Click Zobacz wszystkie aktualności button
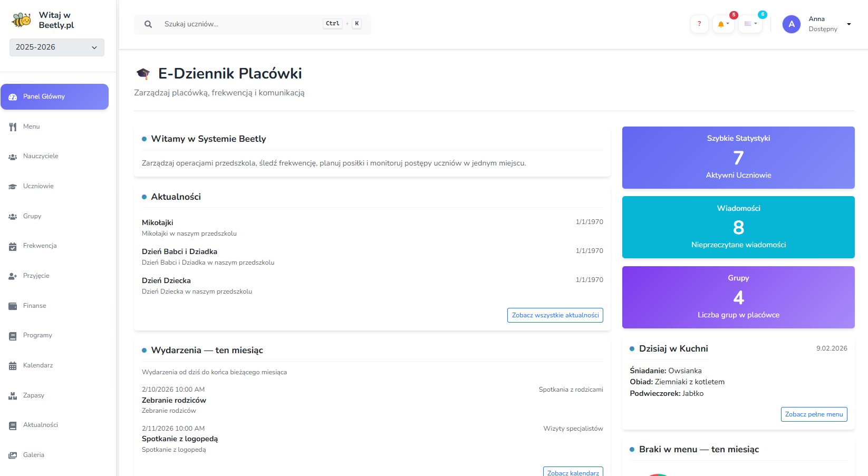The height and width of the screenshot is (476, 868). point(555,315)
